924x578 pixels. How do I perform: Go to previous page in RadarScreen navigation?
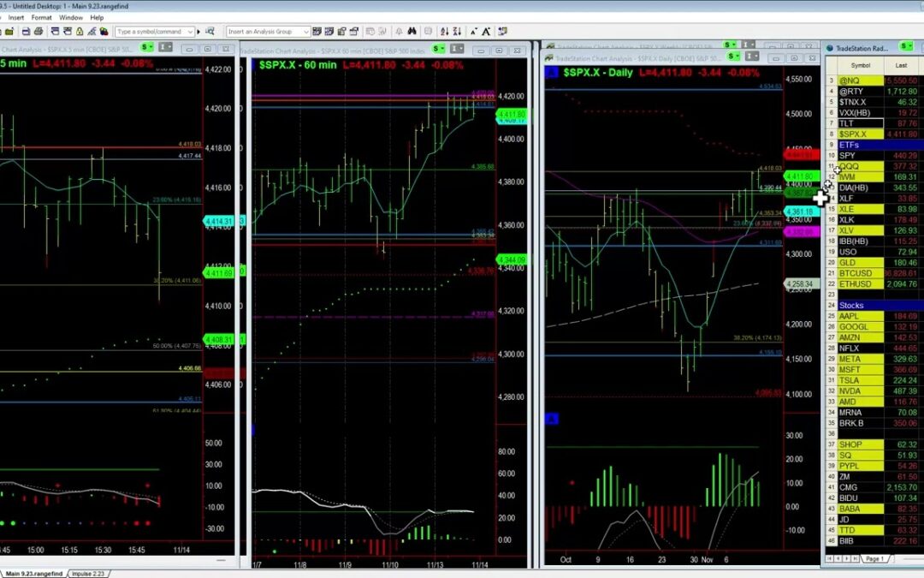coord(838,558)
